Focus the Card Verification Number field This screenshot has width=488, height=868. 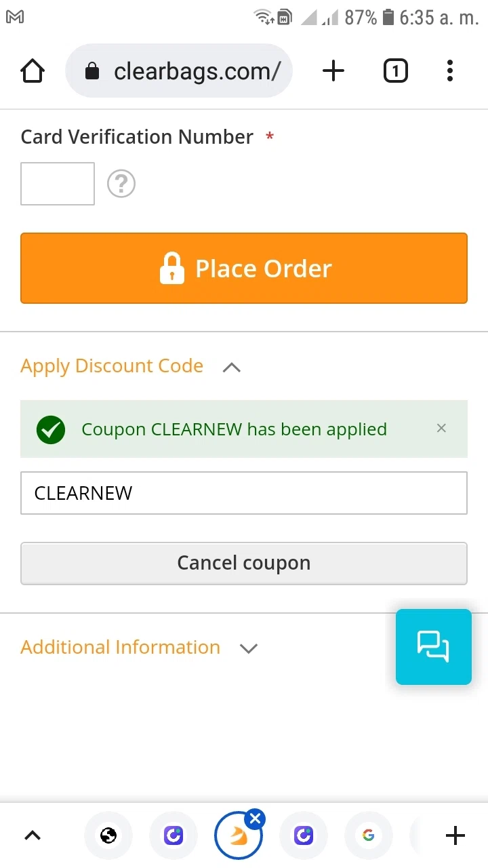pyautogui.click(x=58, y=184)
